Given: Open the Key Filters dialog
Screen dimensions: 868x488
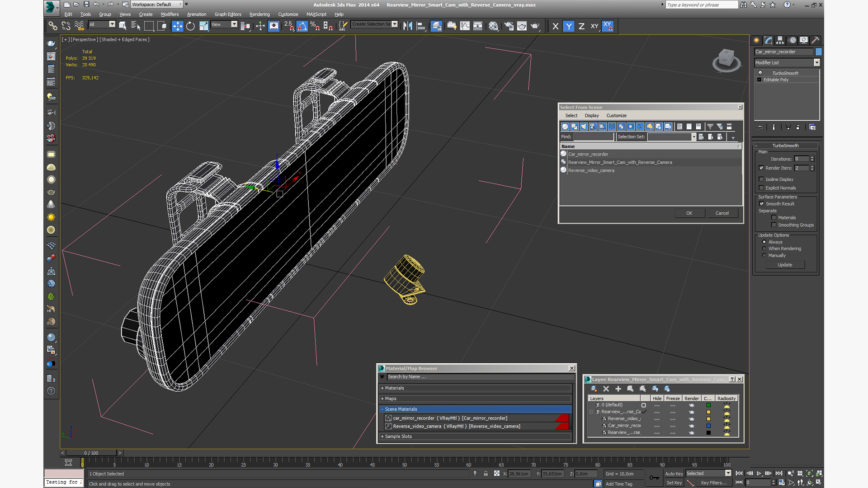Looking at the screenshot, I should click(x=713, y=483).
